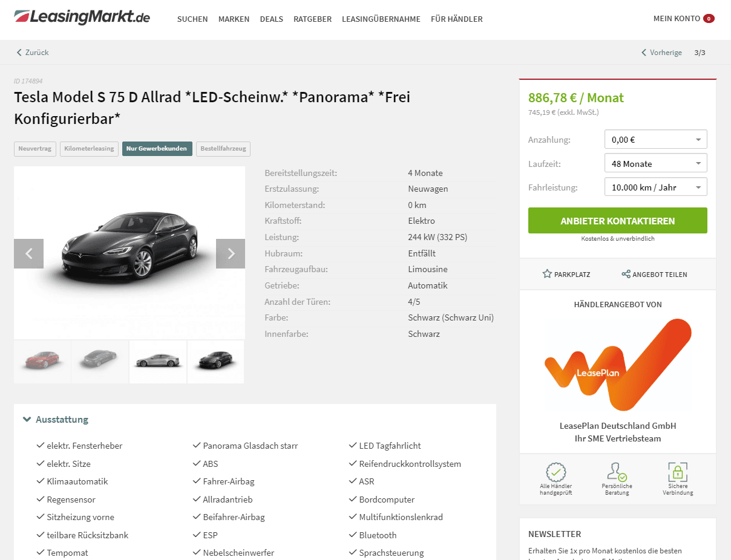The image size is (731, 560).
Task: Click the Persönliche Beratung icon
Action: tap(617, 471)
